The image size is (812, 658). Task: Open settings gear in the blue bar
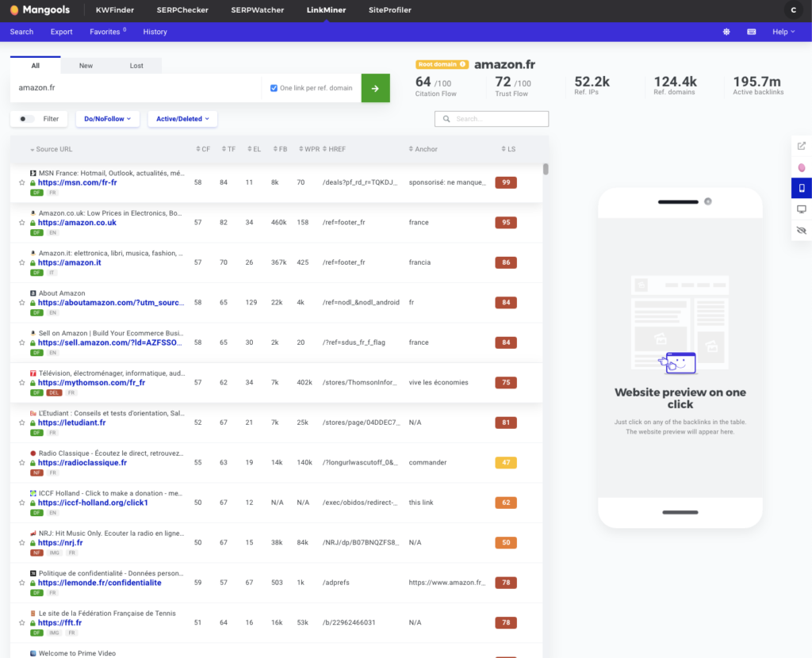(726, 32)
